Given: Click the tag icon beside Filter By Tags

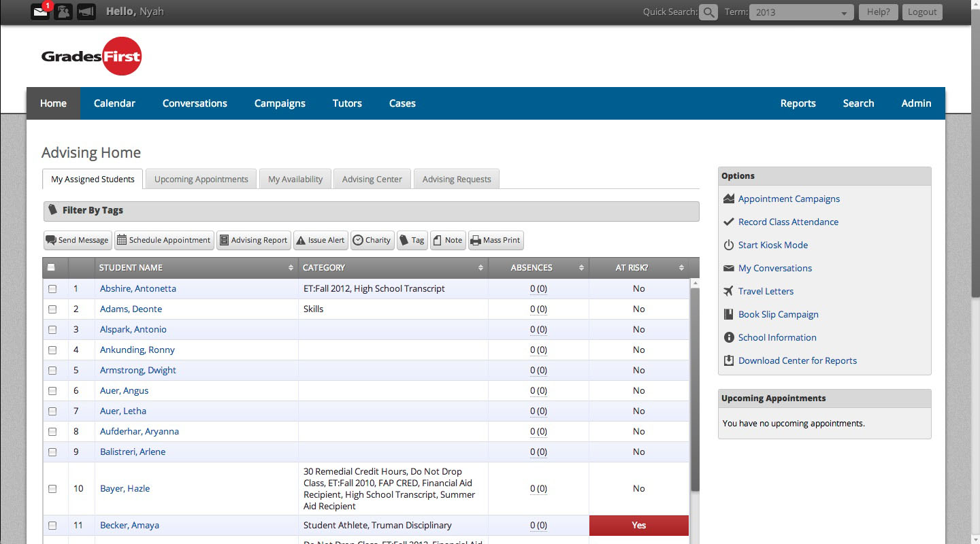Looking at the screenshot, I should click(x=52, y=210).
